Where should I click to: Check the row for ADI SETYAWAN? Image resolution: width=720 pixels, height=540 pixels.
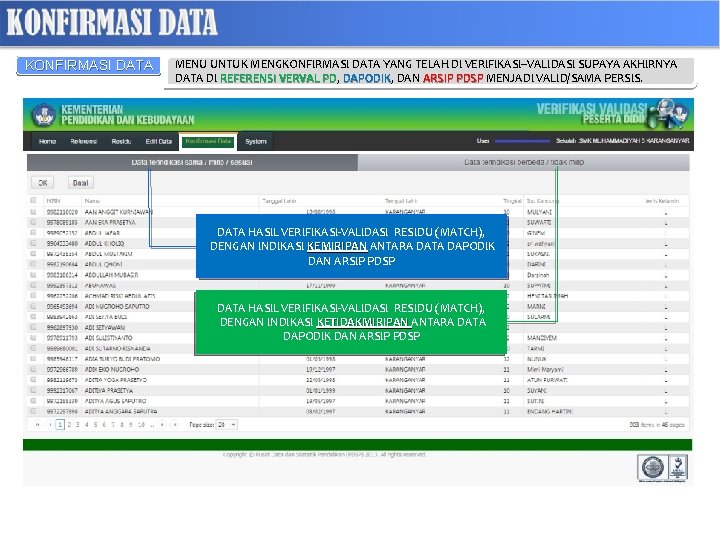[x=33, y=327]
